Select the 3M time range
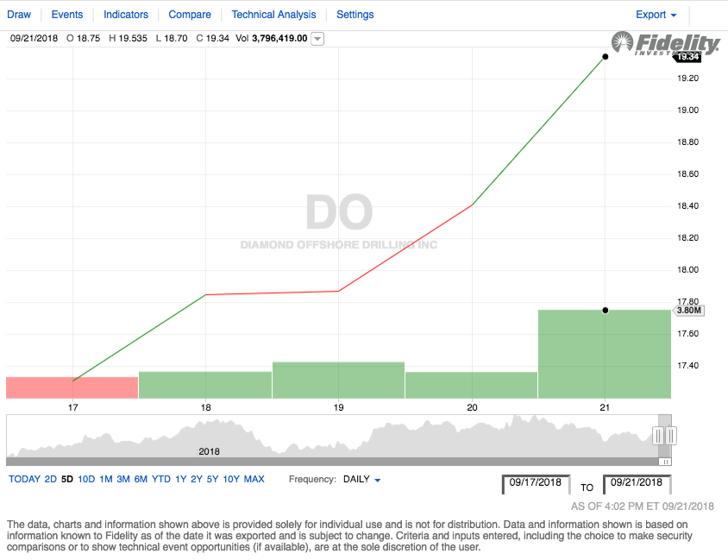 (123, 479)
